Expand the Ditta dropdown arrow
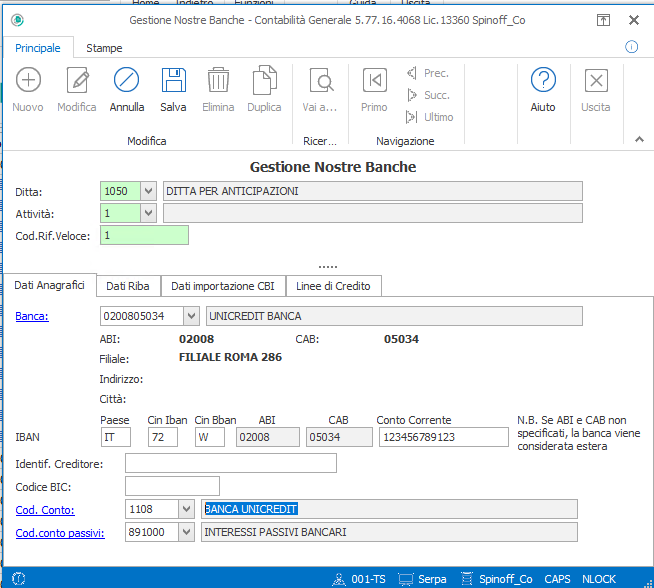Viewport: 654px width, 588px height. pos(148,191)
